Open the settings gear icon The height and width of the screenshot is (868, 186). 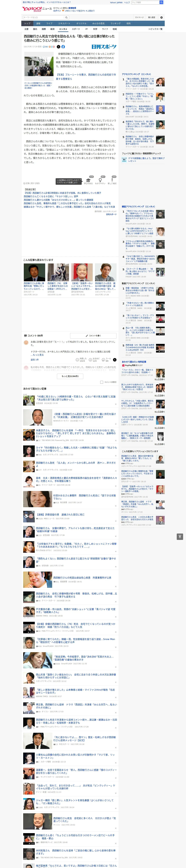(161, 18)
